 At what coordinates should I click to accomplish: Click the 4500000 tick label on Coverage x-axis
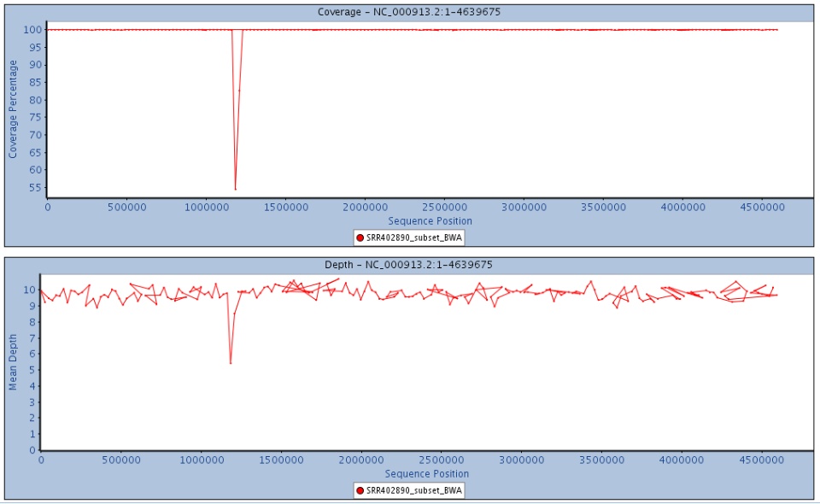pos(763,207)
